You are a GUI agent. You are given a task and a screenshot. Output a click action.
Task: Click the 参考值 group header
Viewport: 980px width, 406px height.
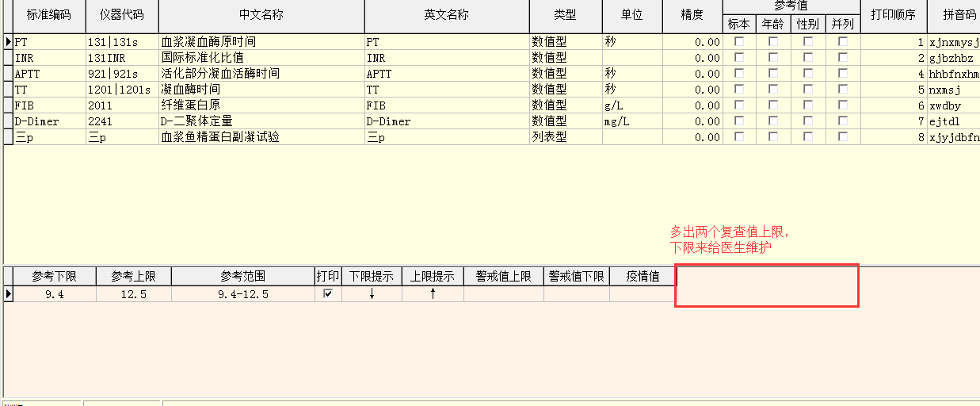coord(791,6)
